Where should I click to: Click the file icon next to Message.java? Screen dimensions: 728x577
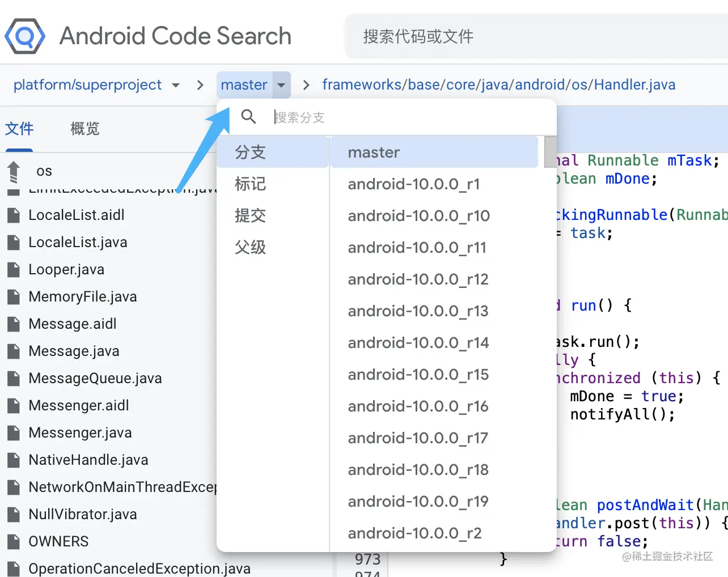pos(14,351)
